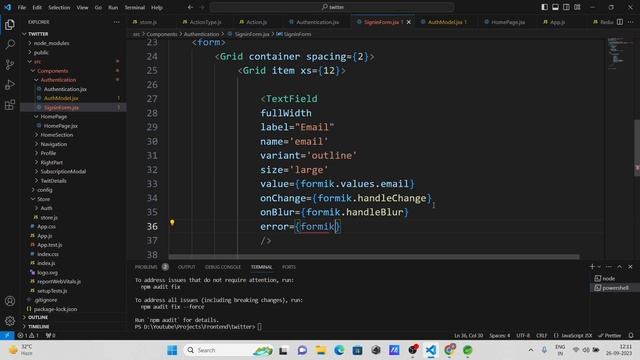Open customize layout button
Image resolution: width=640 pixels, height=360 pixels.
[x=577, y=7]
